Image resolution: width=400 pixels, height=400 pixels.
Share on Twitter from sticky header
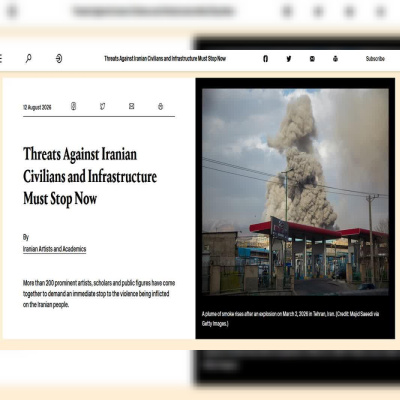289,59
